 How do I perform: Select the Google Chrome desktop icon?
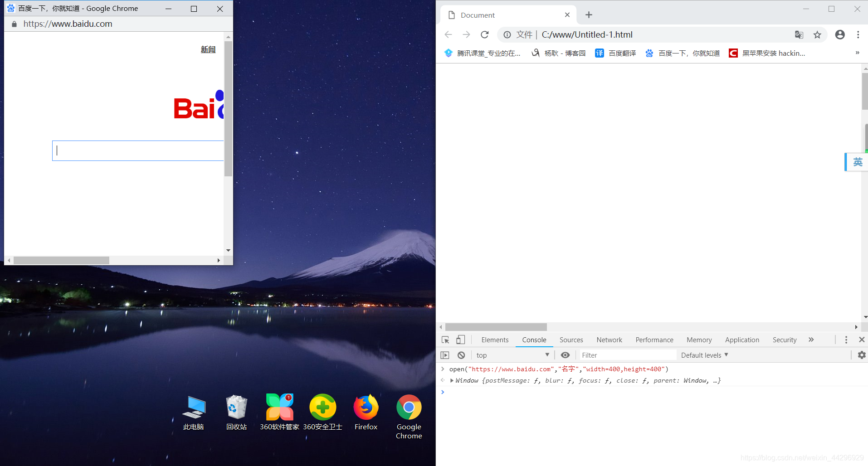[409, 417]
